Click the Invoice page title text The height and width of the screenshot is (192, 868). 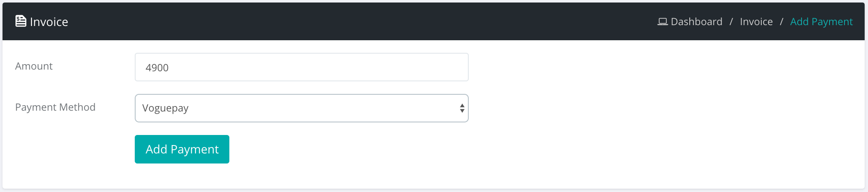click(x=49, y=22)
